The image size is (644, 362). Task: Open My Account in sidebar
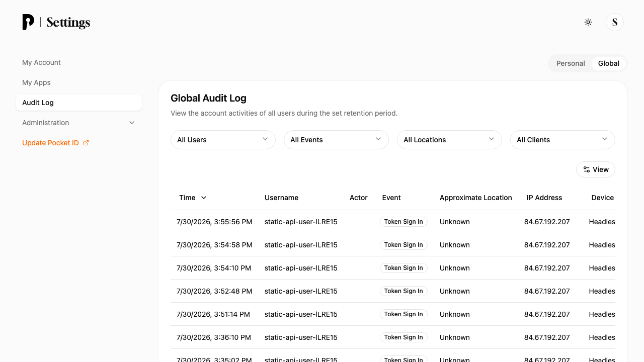[x=79, y=62]
